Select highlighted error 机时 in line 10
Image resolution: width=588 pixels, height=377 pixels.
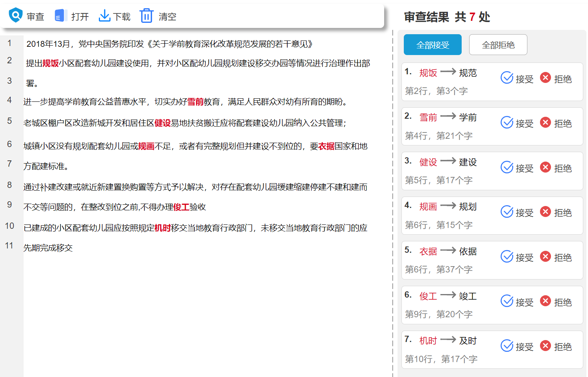163,228
